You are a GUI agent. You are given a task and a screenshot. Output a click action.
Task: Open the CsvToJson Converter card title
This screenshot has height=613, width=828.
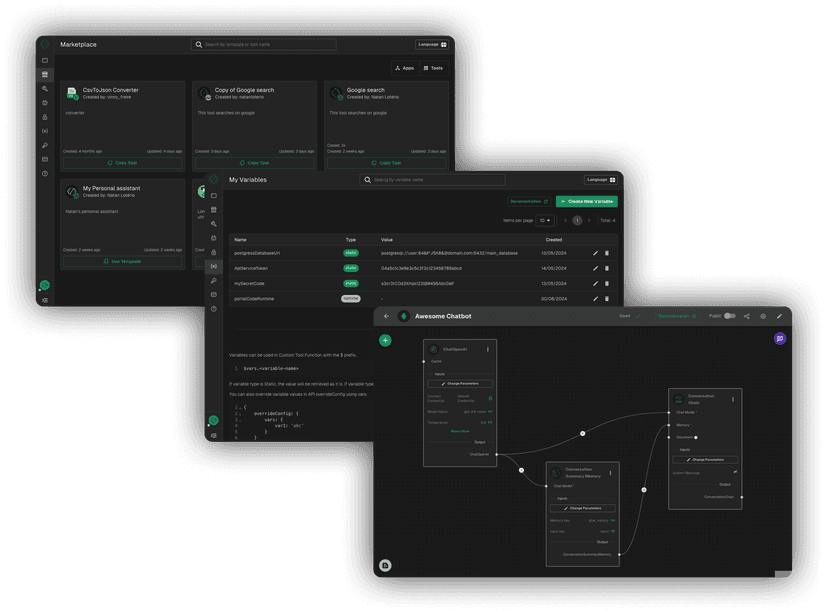[110, 90]
